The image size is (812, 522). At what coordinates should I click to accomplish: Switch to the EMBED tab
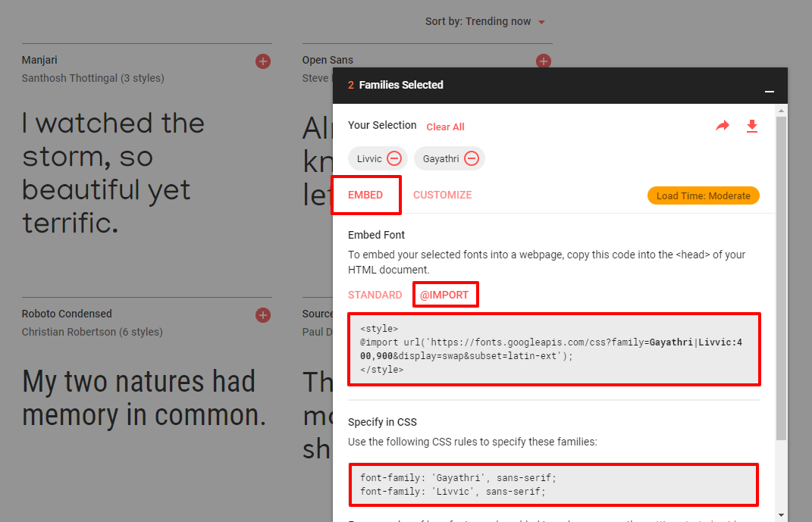coord(365,195)
